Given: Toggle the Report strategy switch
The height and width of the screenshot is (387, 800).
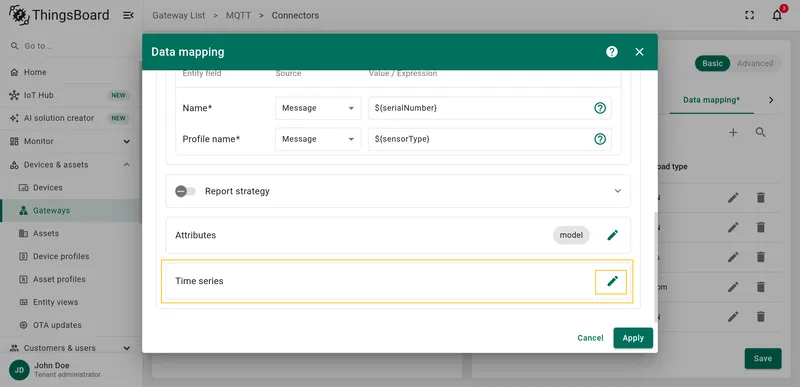Looking at the screenshot, I should [x=185, y=191].
